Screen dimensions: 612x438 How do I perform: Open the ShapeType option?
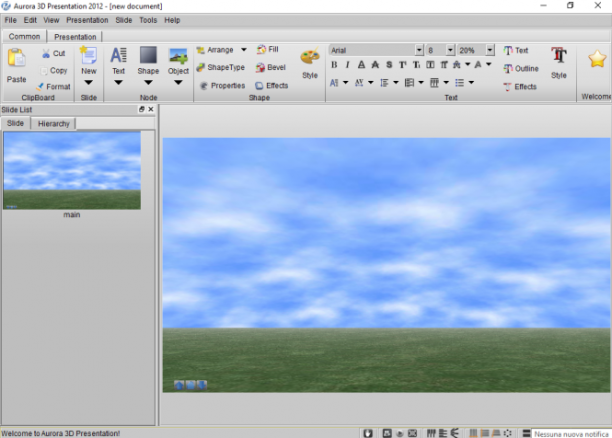pos(221,67)
